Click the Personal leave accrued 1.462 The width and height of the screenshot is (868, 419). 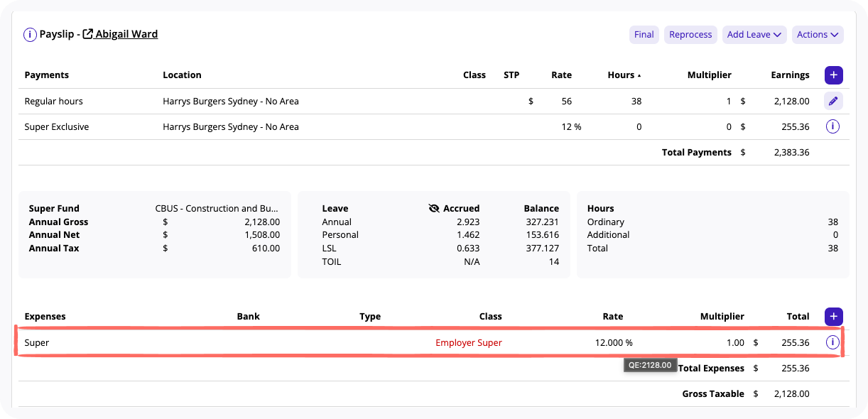pos(468,234)
